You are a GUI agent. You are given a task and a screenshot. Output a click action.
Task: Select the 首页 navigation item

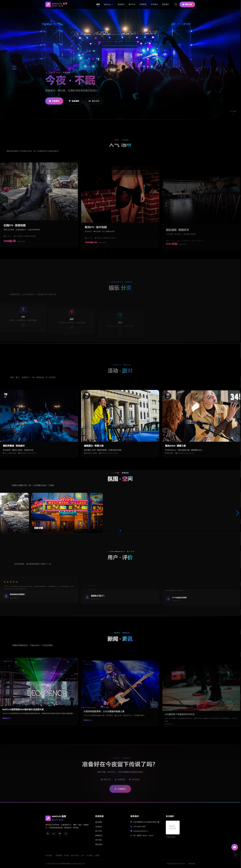tap(98, 4)
